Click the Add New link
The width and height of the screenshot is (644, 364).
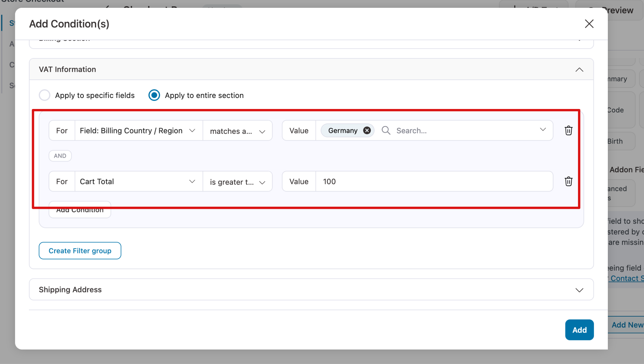coord(627,325)
